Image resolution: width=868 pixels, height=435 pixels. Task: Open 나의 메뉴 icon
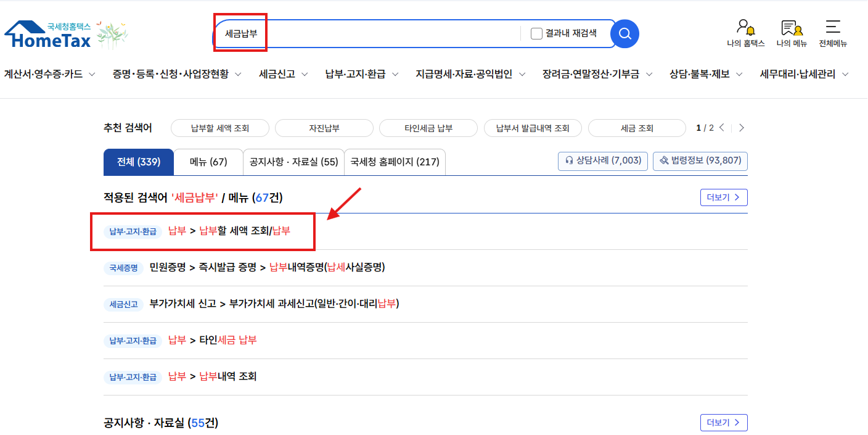[792, 33]
